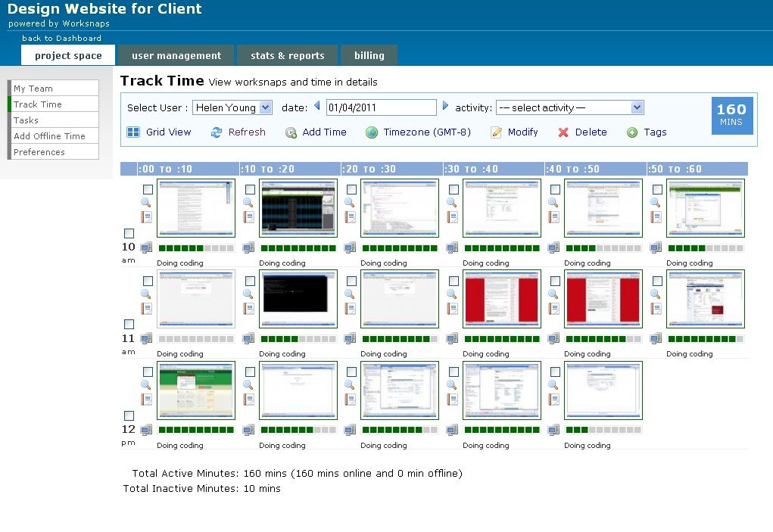Open Timezone (GMT-8) globe icon

[x=372, y=132]
